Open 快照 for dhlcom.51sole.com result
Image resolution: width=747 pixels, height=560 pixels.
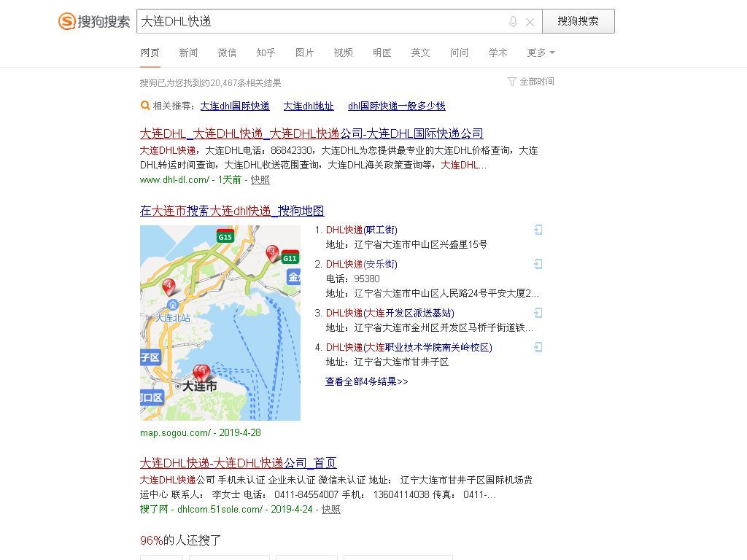point(331,509)
